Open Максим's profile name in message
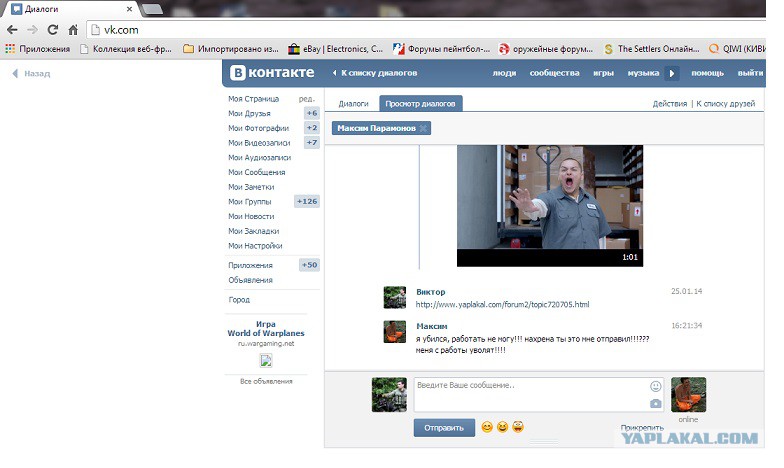The width and height of the screenshot is (784, 468). pyautogui.click(x=432, y=326)
